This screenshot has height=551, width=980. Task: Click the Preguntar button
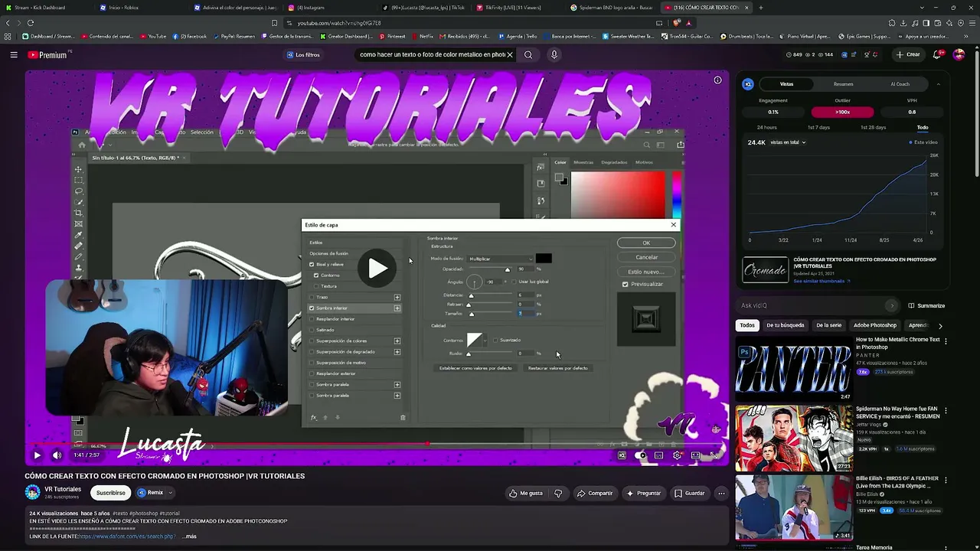[643, 494]
